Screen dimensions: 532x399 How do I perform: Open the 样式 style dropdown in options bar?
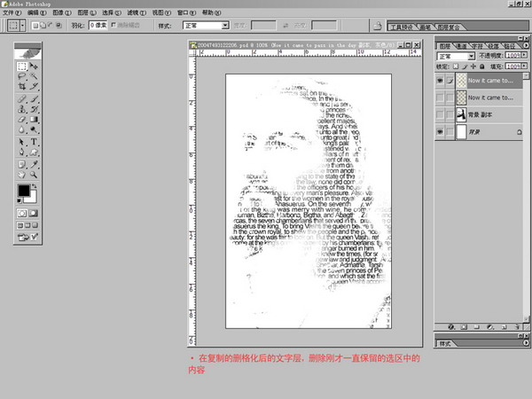224,26
